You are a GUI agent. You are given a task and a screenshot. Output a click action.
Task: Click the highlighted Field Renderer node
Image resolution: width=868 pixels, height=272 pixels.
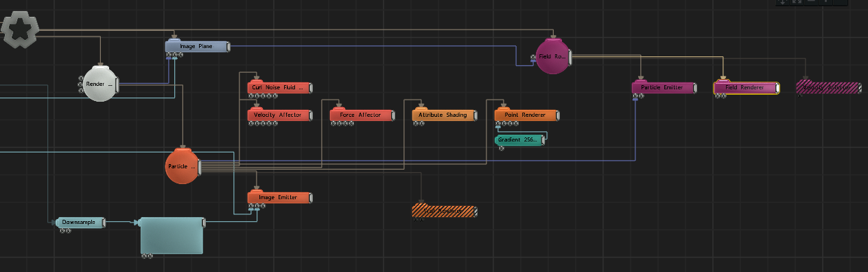pyautogui.click(x=745, y=87)
